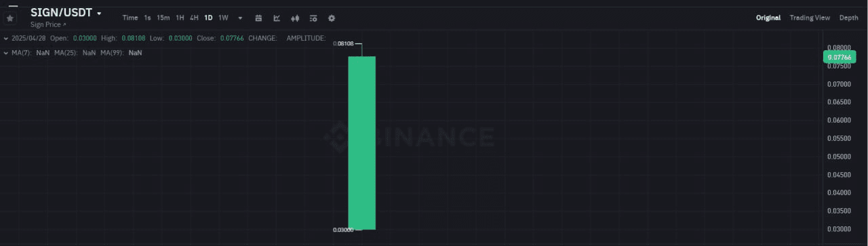868x246 pixels.
Task: Select the 4H interval
Action: [194, 18]
